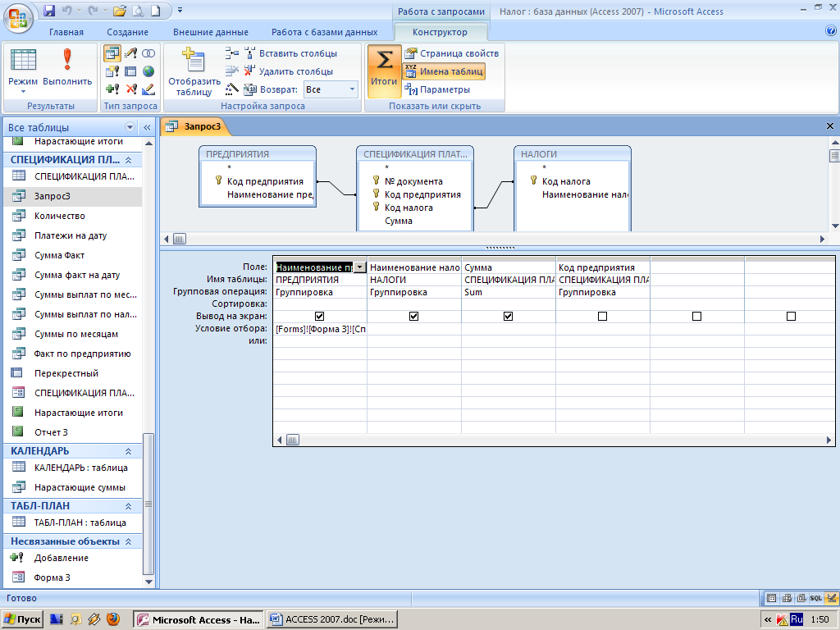Open the Внешние данные ribbon tab

(x=211, y=32)
